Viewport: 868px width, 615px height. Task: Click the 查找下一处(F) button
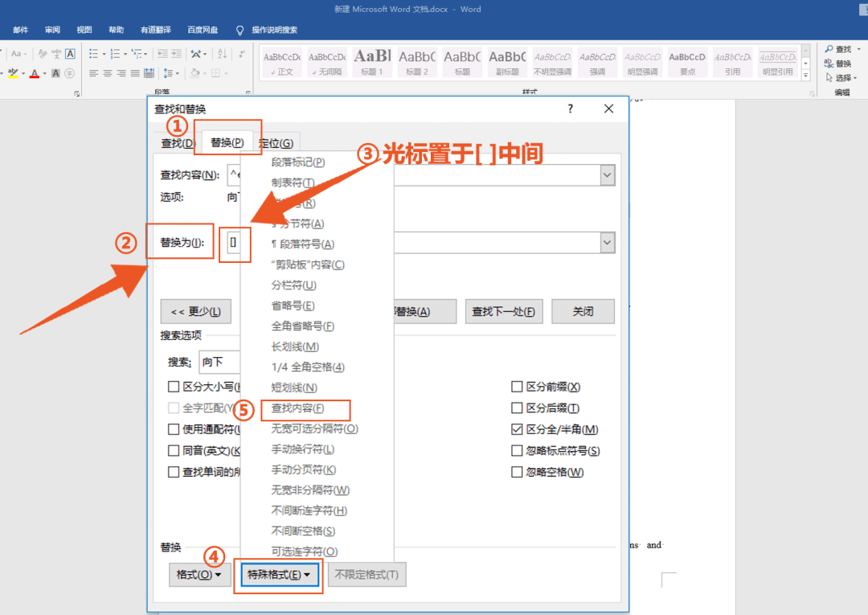(x=504, y=312)
